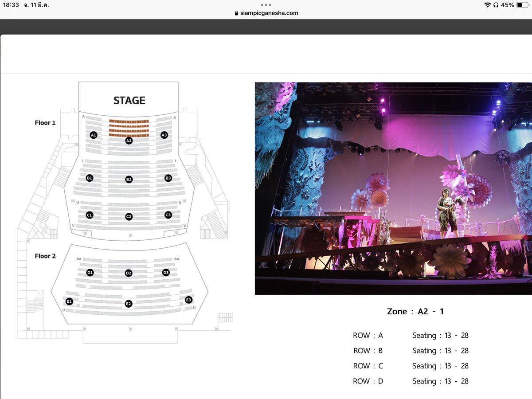
Task: Pick zone C1 in the lower Floor 1 area
Action: pyautogui.click(x=90, y=215)
